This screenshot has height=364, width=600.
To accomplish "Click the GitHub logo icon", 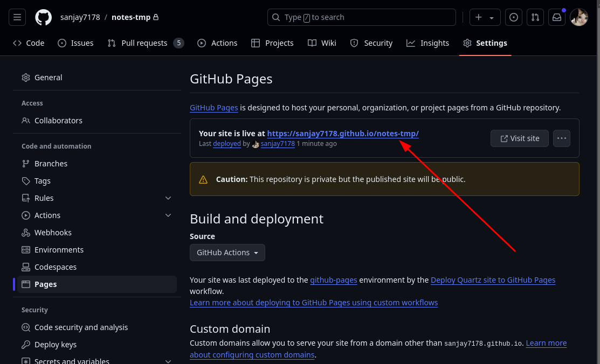I will click(x=44, y=17).
